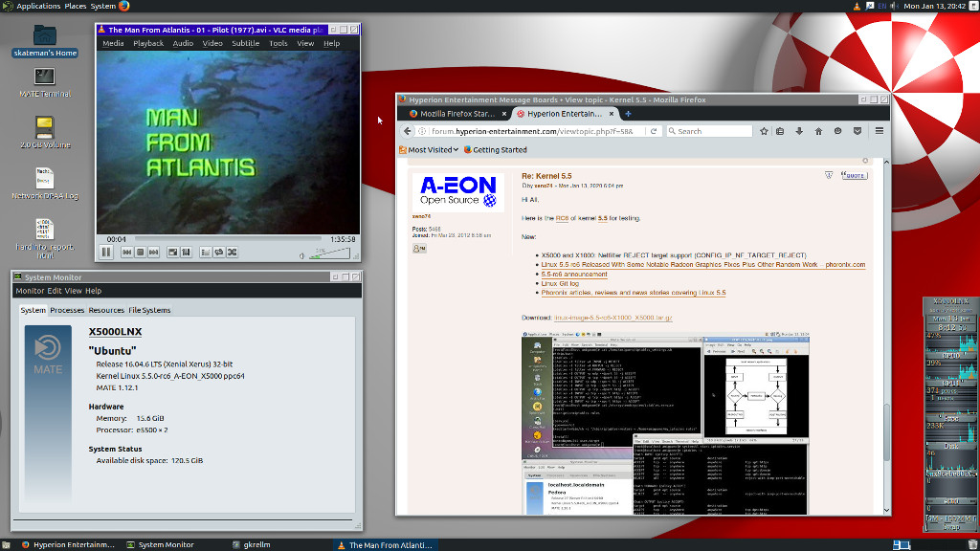The height and width of the screenshot is (551, 980).
Task: Reload the Firefox page
Action: 654,131
